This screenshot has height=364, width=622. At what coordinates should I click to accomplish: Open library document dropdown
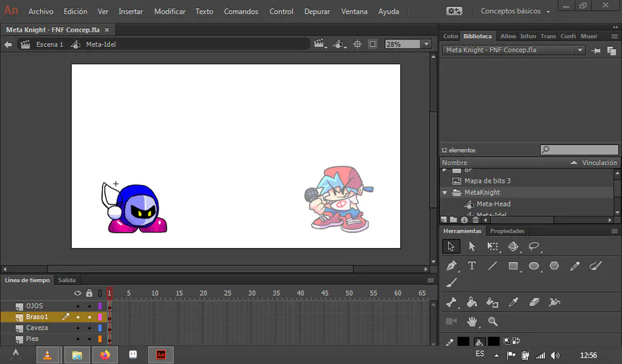(x=580, y=50)
